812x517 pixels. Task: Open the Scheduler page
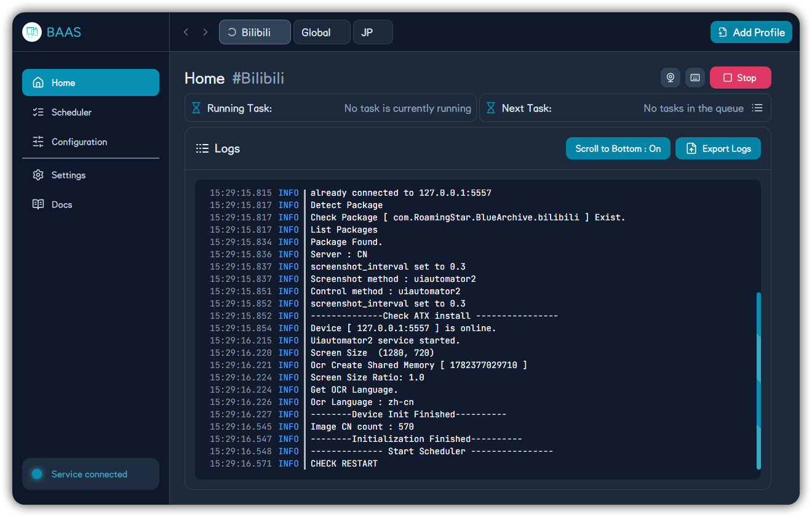point(90,112)
